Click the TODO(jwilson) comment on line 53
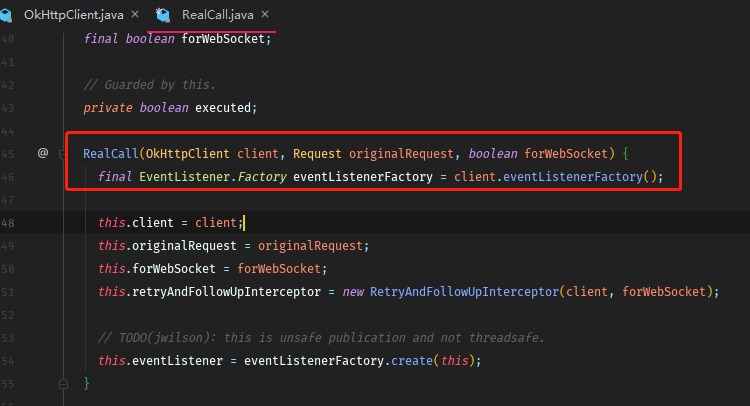 tap(321, 338)
